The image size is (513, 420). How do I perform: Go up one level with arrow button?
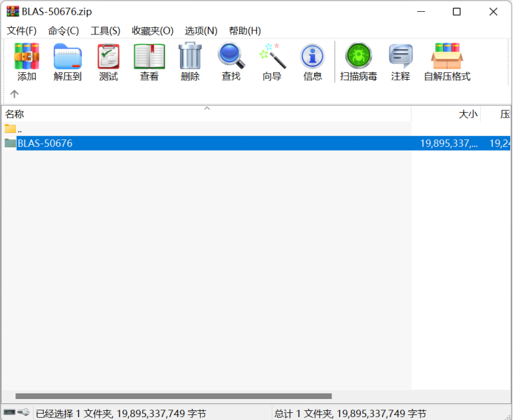pos(14,94)
